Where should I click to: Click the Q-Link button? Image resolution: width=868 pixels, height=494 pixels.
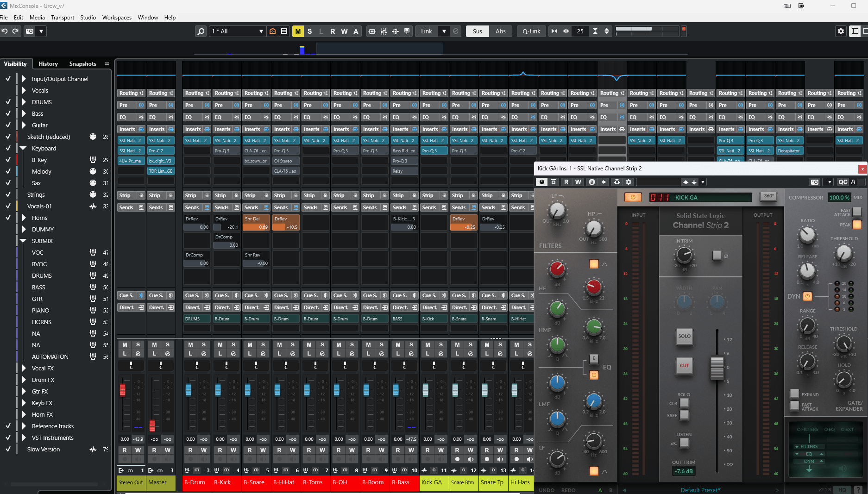click(x=531, y=31)
